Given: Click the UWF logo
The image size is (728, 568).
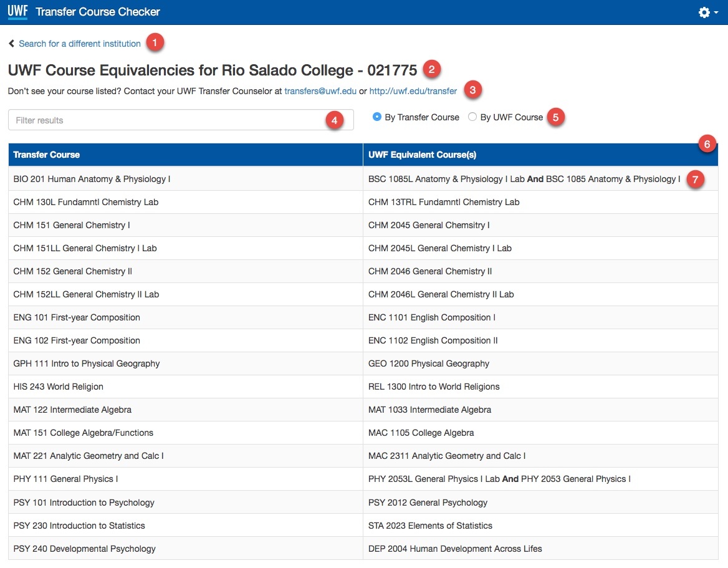Looking at the screenshot, I should click(17, 12).
